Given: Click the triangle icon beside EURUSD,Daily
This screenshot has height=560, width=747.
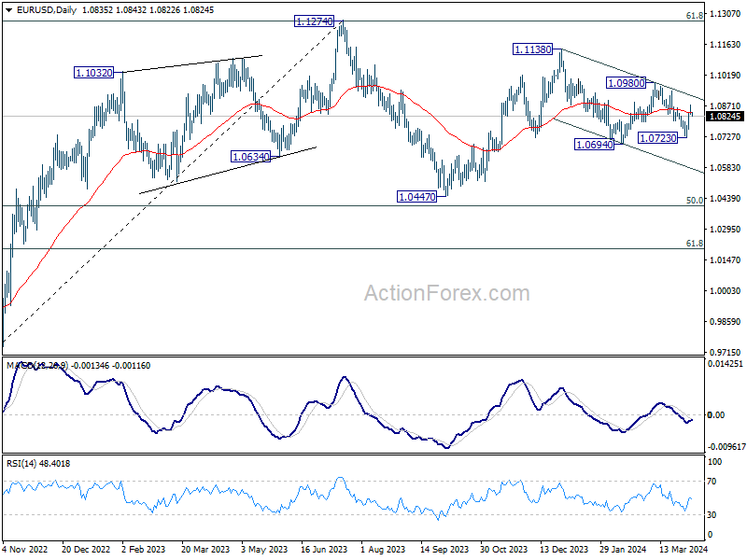Looking at the screenshot, I should pyautogui.click(x=8, y=10).
